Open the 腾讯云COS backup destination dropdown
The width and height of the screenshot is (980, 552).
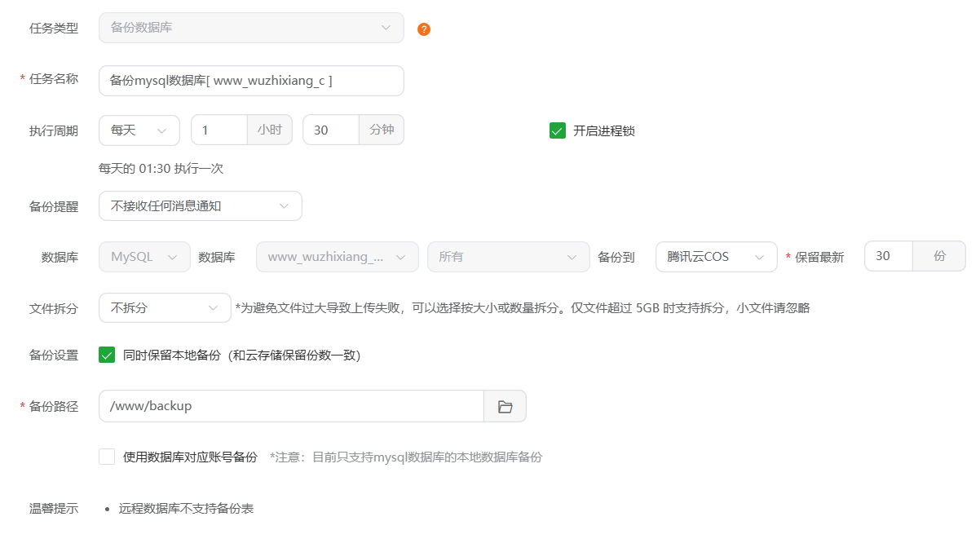click(x=716, y=256)
